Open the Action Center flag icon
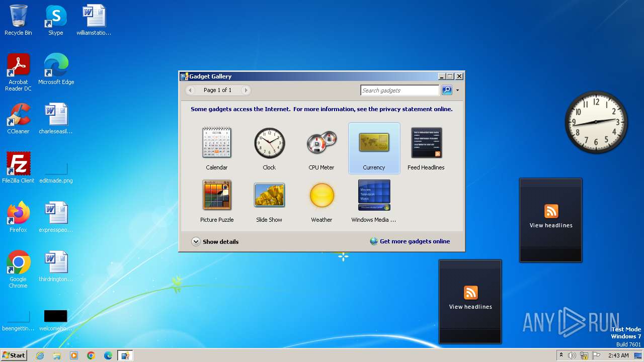The width and height of the screenshot is (644, 362). 596,355
